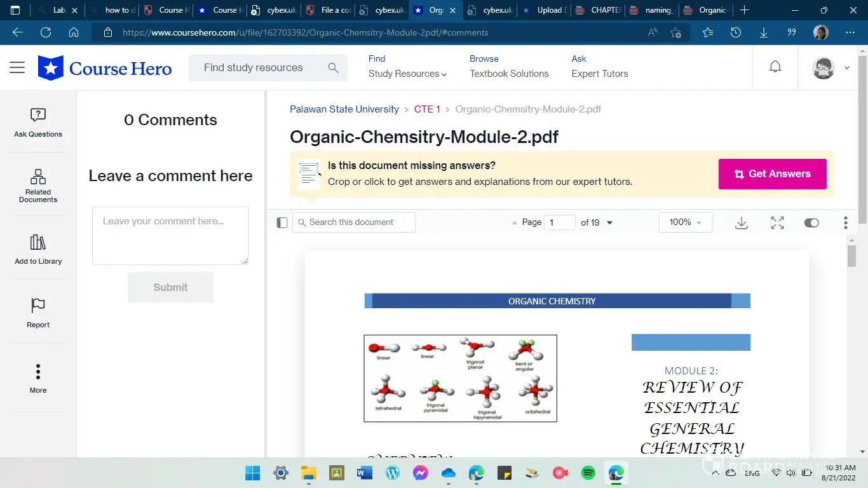Click the 'Find study resources' search field
The width and height of the screenshot is (868, 488).
[268, 68]
